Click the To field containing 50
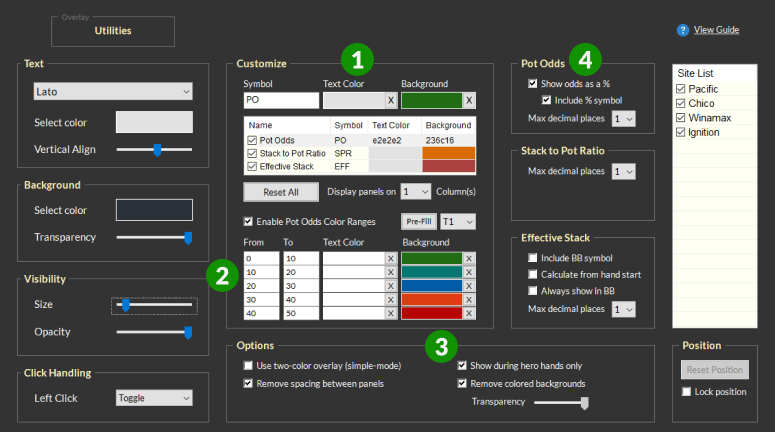Viewport: 775px width, 432px height. pos(301,313)
